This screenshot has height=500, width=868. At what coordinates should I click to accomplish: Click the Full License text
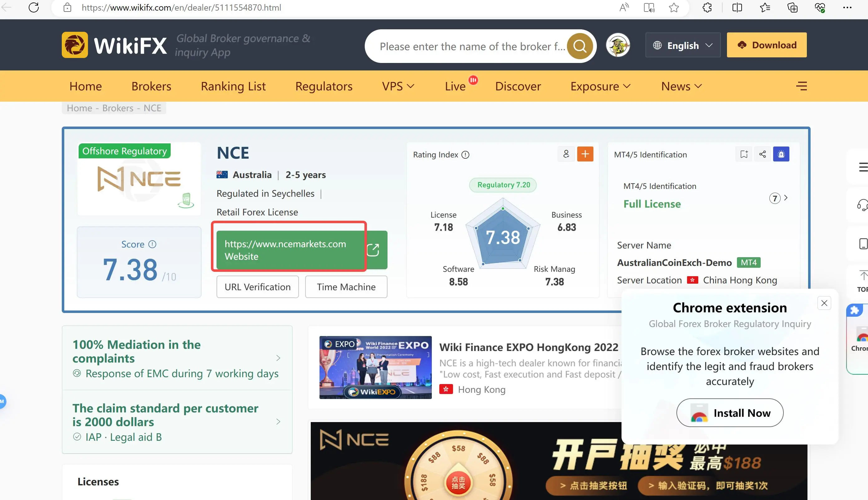652,204
